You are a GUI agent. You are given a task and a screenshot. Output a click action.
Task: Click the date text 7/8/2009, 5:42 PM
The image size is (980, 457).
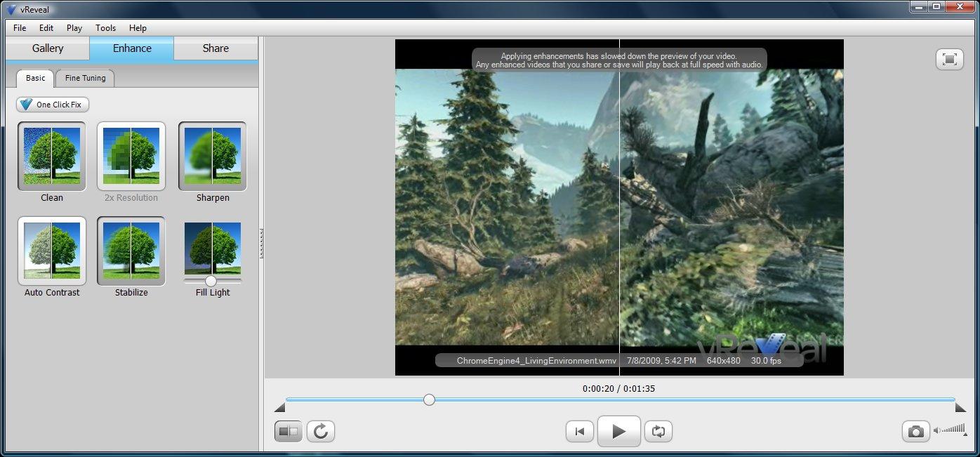(x=660, y=361)
